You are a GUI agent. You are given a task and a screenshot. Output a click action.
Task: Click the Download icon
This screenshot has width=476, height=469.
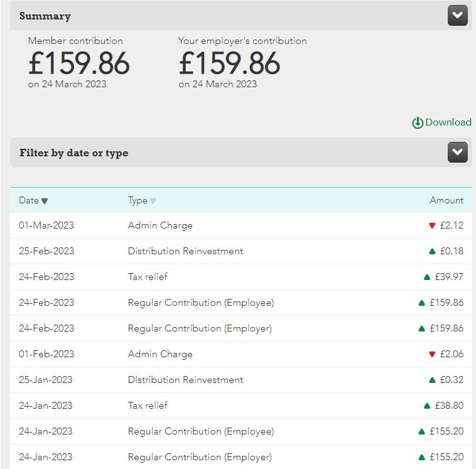click(418, 123)
